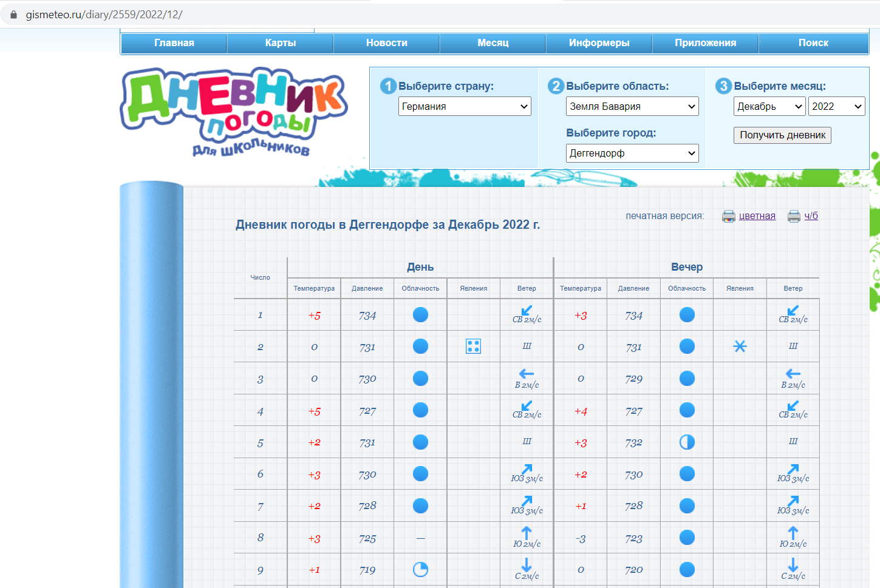Click day 8 evening pressure 723
Image resolution: width=880 pixels, height=588 pixels.
[633, 538]
